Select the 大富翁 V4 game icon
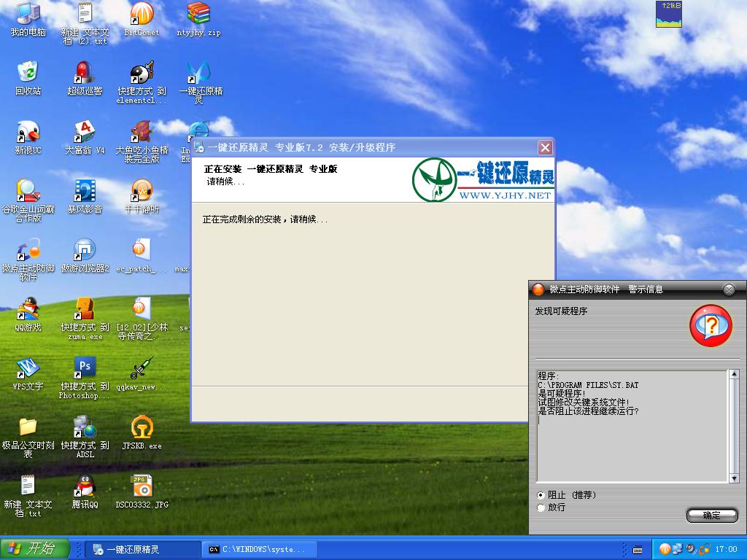This screenshot has width=747, height=560. (x=85, y=137)
